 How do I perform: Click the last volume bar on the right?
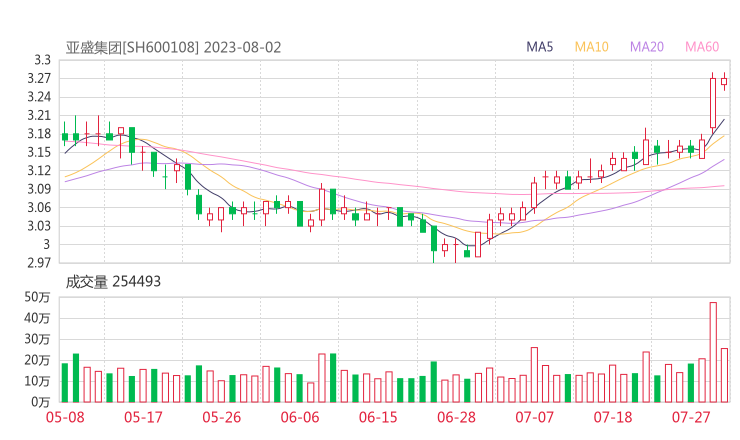click(x=724, y=375)
